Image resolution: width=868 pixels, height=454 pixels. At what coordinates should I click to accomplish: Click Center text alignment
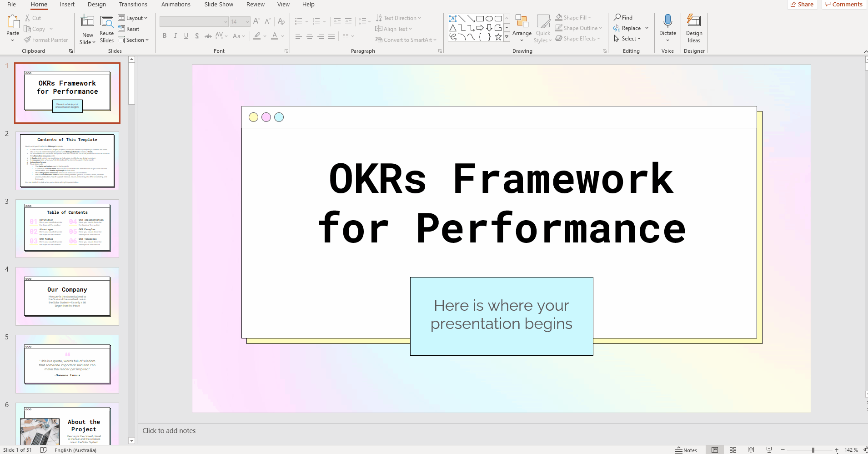[310, 36]
